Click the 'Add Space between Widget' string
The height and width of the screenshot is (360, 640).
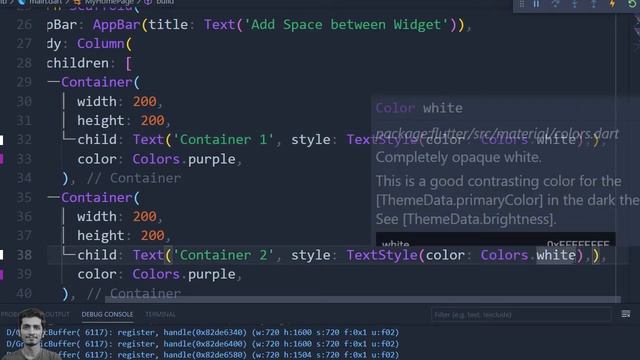(x=346, y=24)
